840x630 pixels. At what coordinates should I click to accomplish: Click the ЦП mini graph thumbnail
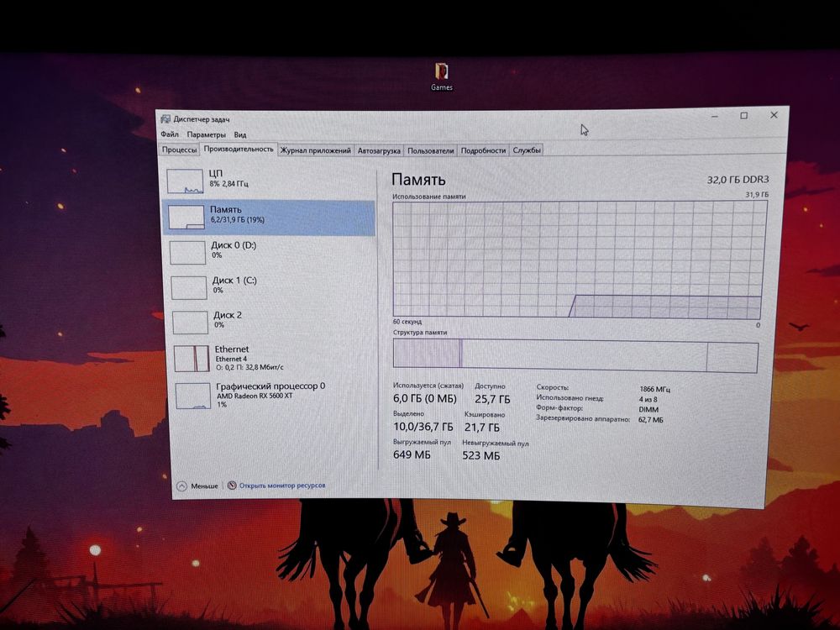click(185, 181)
